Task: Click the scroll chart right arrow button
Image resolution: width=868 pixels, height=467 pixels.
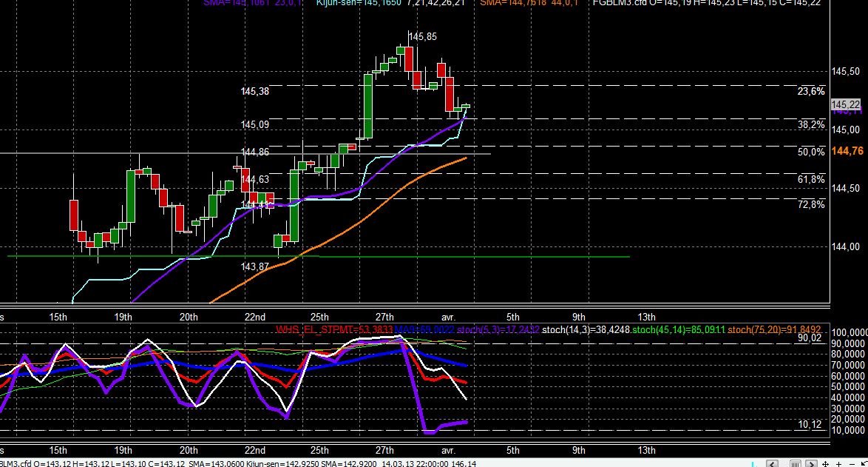Action: 811,464
